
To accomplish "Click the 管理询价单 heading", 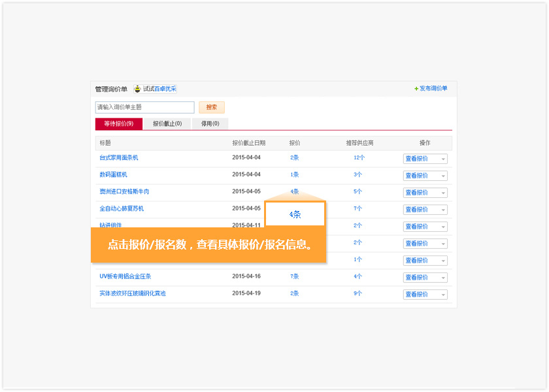I will pyautogui.click(x=111, y=90).
